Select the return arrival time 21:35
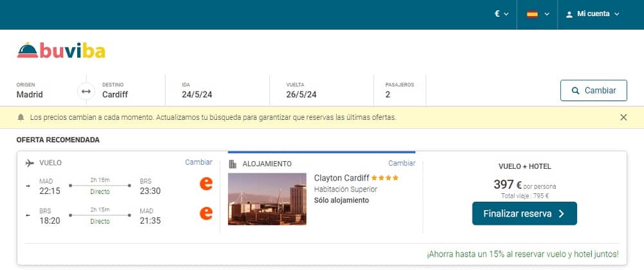The height and width of the screenshot is (270, 644). 150,220
